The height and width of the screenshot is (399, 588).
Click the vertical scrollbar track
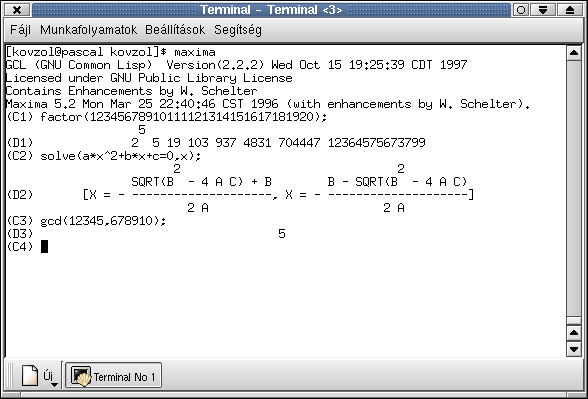[x=574, y=188]
